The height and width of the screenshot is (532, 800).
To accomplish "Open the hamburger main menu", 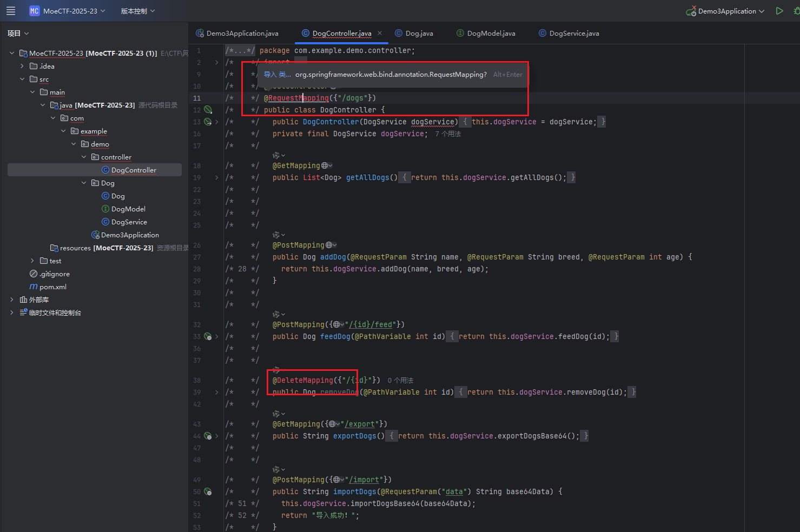I will pos(11,11).
